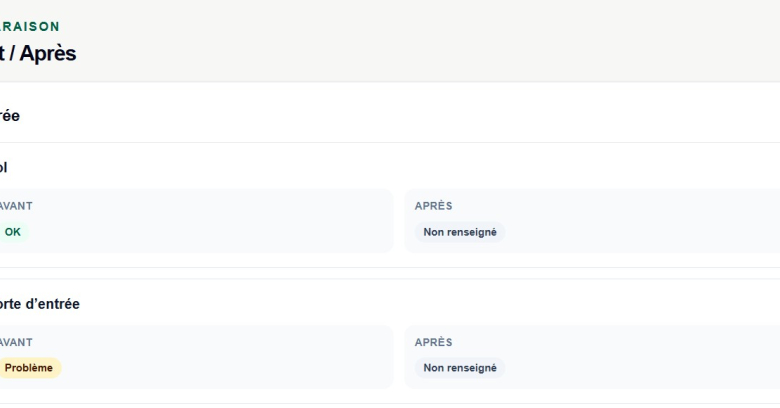780x408 pixels.
Task: Click the APRÈS label in Sol row
Action: (433, 206)
